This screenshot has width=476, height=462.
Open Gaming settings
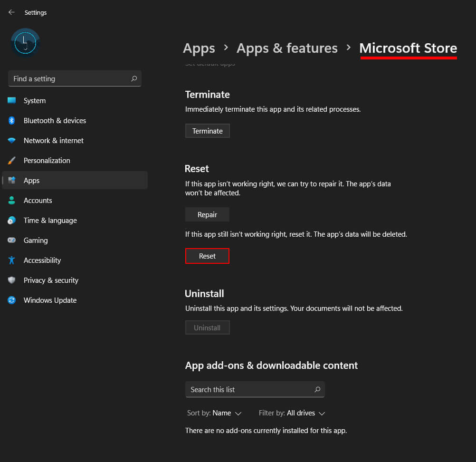pos(75,240)
